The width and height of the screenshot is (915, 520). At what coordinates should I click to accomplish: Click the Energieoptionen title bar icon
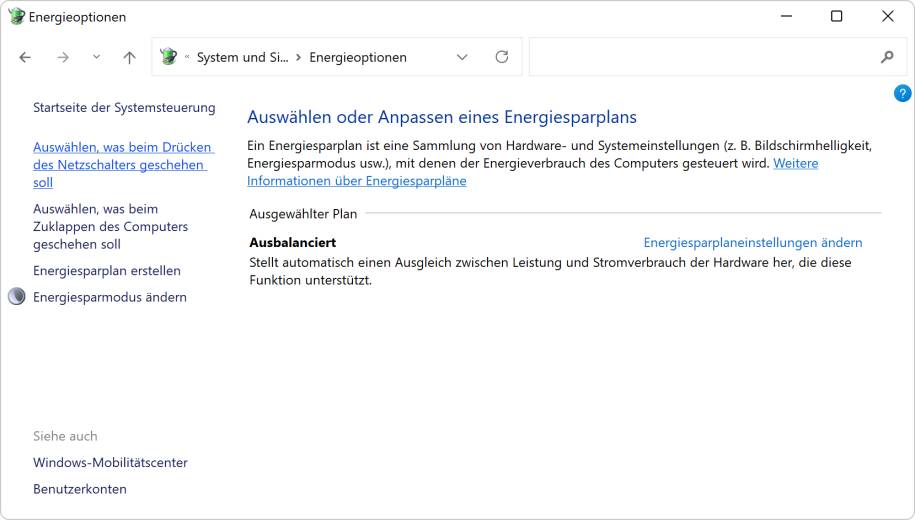16,16
